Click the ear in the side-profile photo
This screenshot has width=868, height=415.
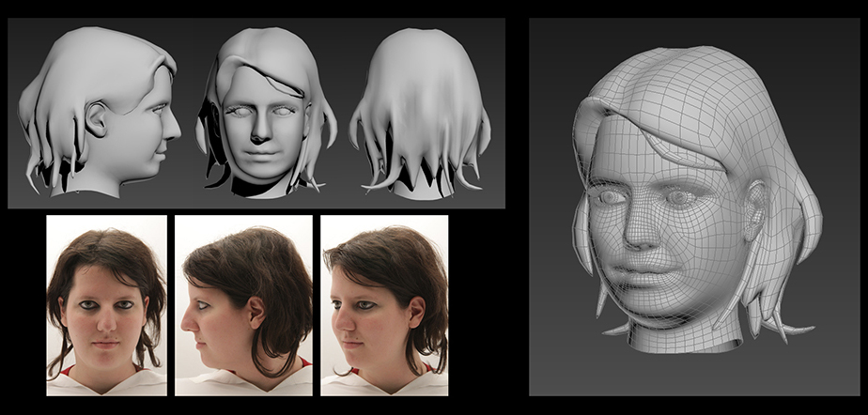coord(256,311)
